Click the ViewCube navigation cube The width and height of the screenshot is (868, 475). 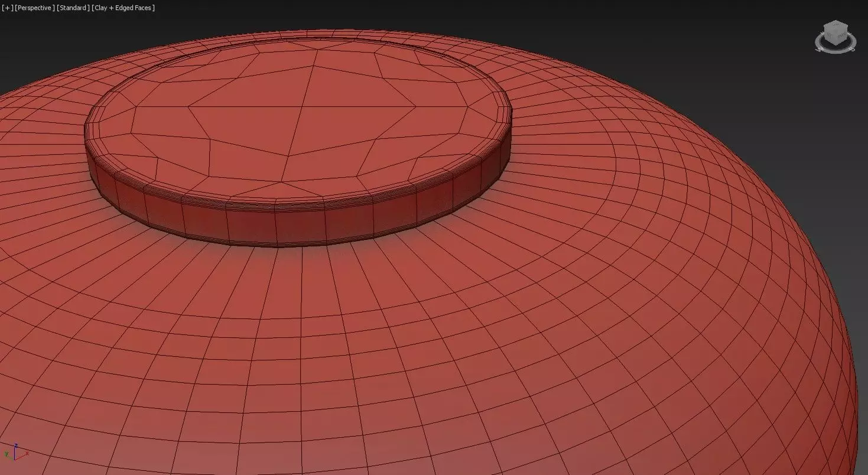pos(836,32)
